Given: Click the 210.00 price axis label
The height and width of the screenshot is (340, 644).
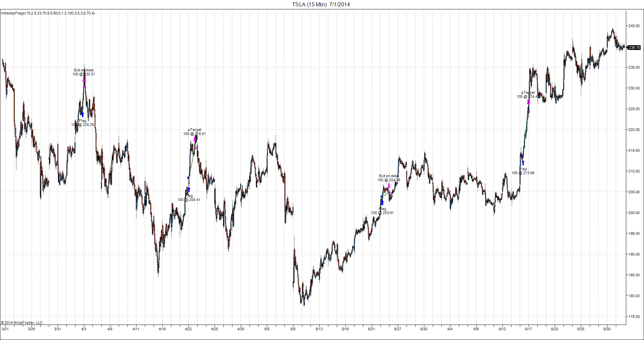Looking at the screenshot, I should click(634, 171).
